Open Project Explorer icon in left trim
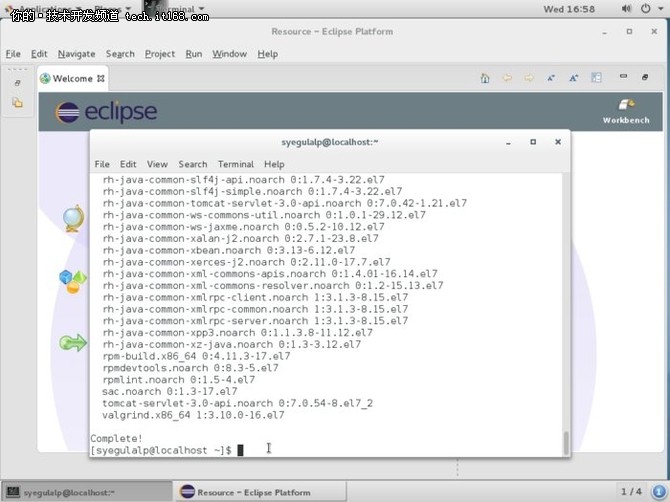Image resolution: width=670 pixels, height=502 pixels. click(17, 103)
